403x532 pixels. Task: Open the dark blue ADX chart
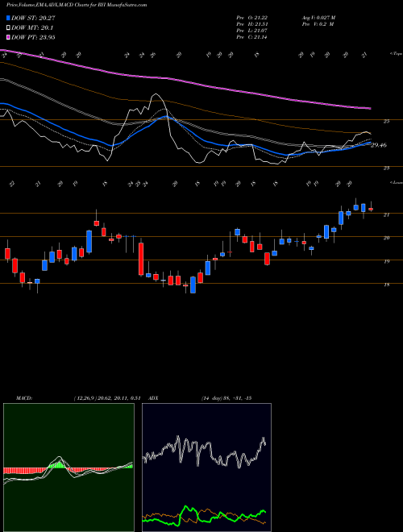pyautogui.click(x=206, y=468)
